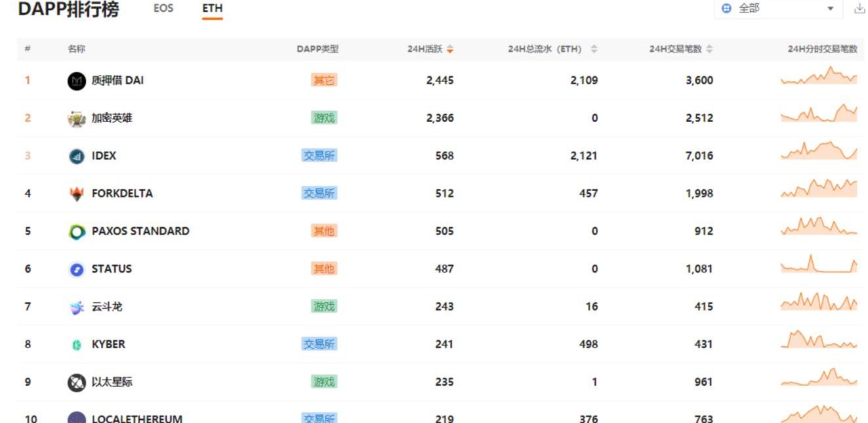Click the 以太星际 round logo icon

[77, 382]
